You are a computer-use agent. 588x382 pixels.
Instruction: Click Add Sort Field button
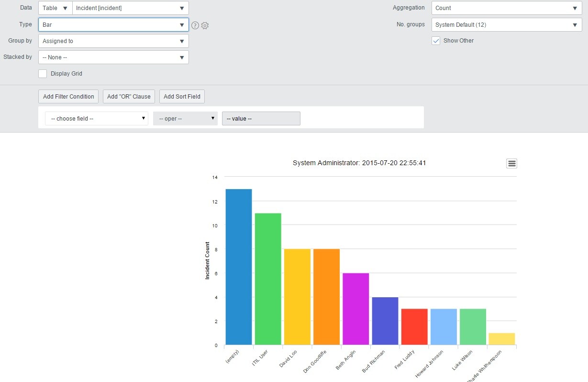click(182, 96)
